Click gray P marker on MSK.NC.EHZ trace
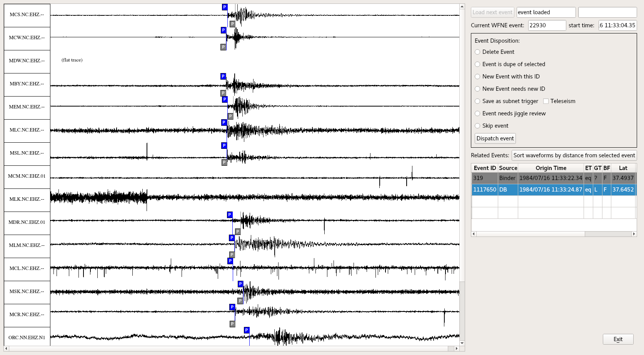The width and height of the screenshot is (644, 355). tap(240, 301)
